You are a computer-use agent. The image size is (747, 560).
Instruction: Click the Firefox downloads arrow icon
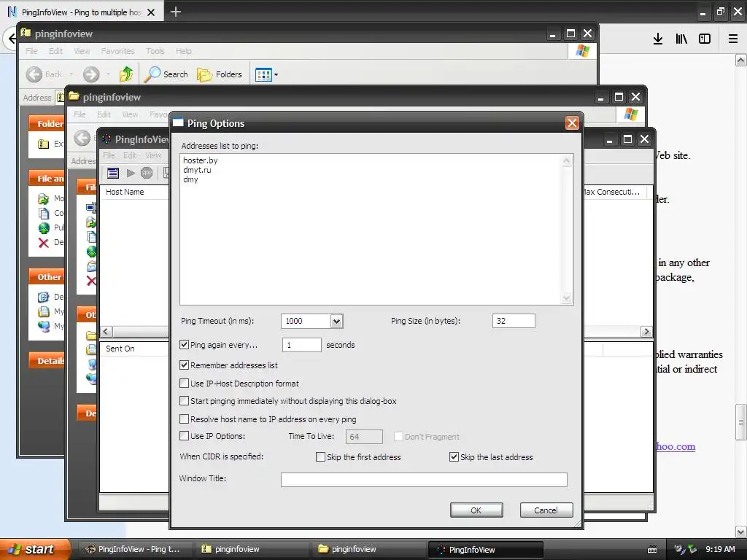click(658, 39)
